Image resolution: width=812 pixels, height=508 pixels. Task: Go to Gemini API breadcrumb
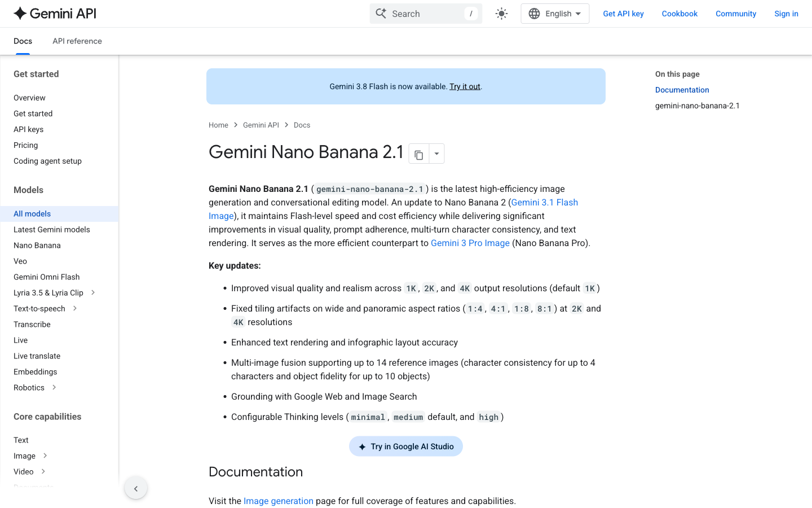261,125
